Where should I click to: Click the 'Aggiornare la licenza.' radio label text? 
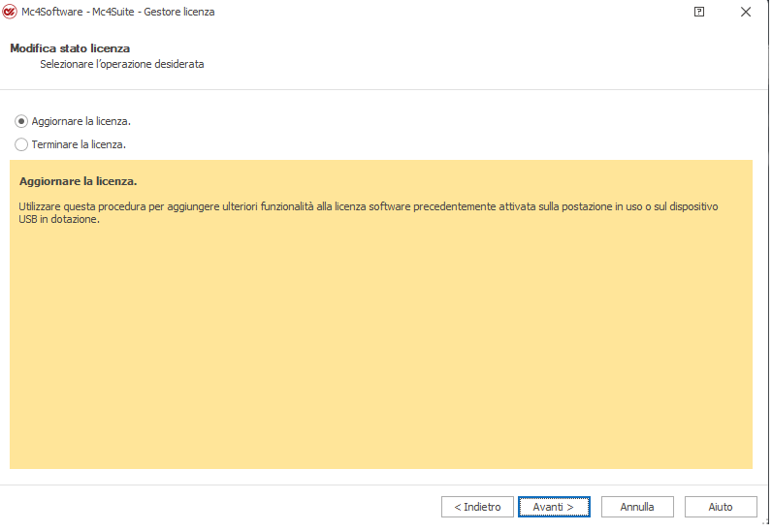pyautogui.click(x=80, y=121)
